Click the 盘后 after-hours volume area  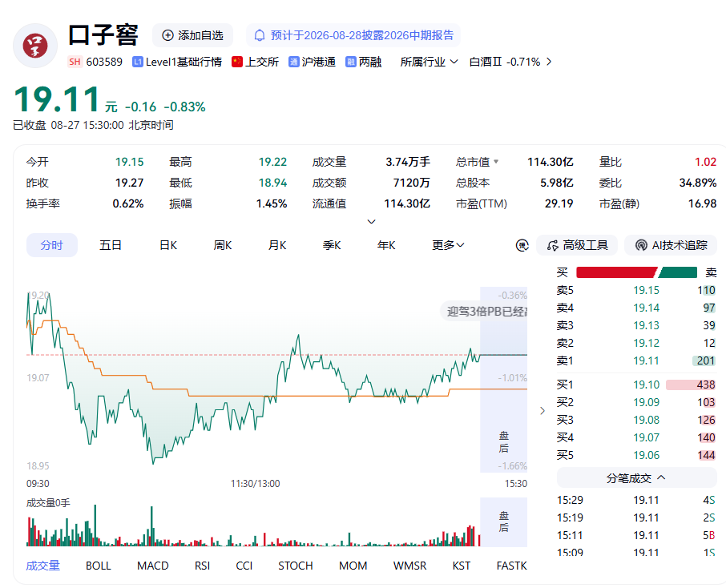pos(504,522)
